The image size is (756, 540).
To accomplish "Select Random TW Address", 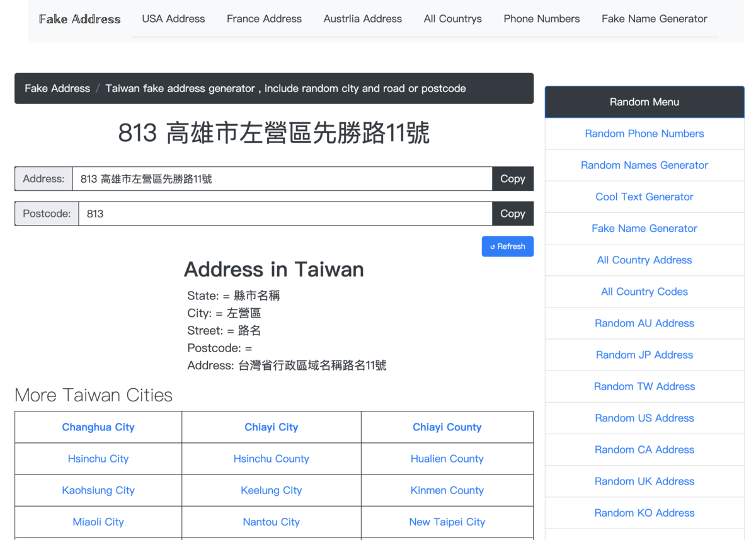I will (644, 386).
